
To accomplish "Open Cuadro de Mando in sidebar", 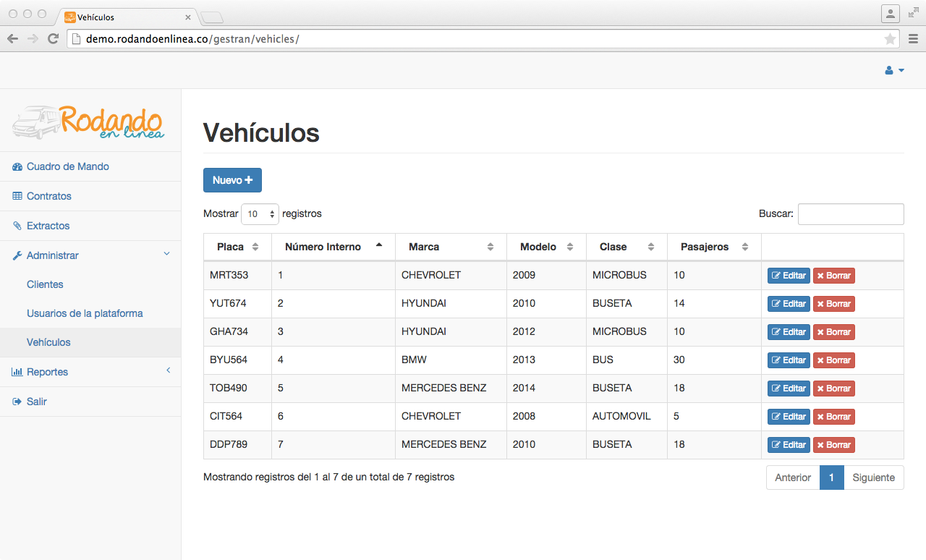I will point(90,166).
